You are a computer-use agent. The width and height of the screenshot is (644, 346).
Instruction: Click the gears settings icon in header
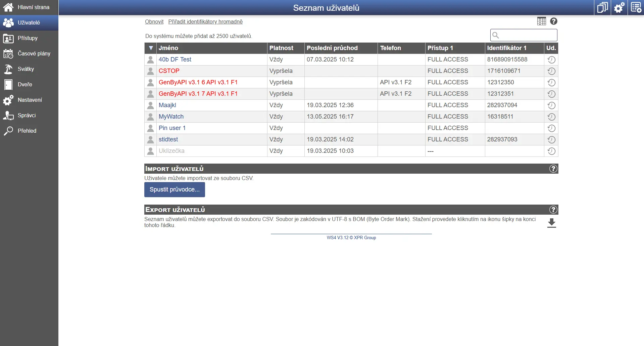coord(619,7)
